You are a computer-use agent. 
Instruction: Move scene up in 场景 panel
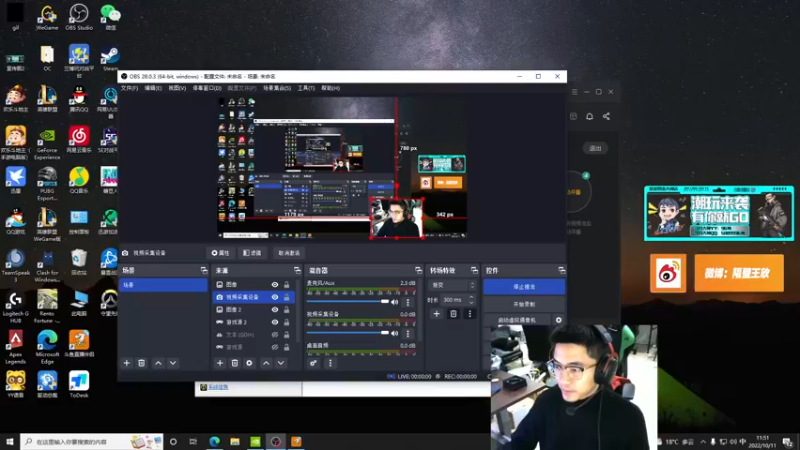click(x=158, y=363)
